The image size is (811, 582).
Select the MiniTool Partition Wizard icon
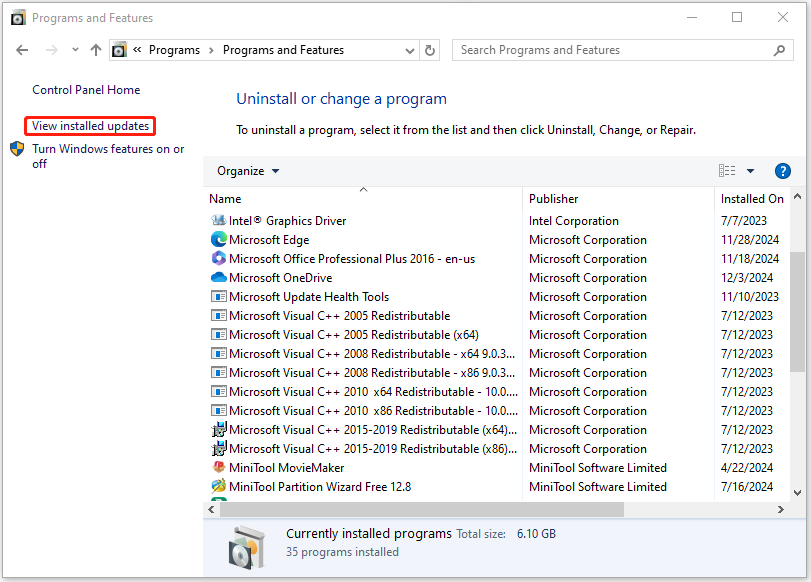click(x=219, y=486)
